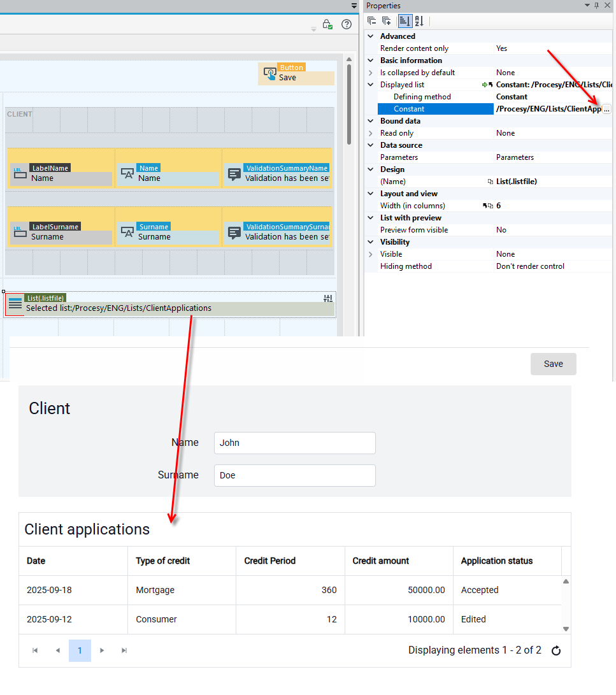
Task: Go to the first page of the list
Action: 35,650
